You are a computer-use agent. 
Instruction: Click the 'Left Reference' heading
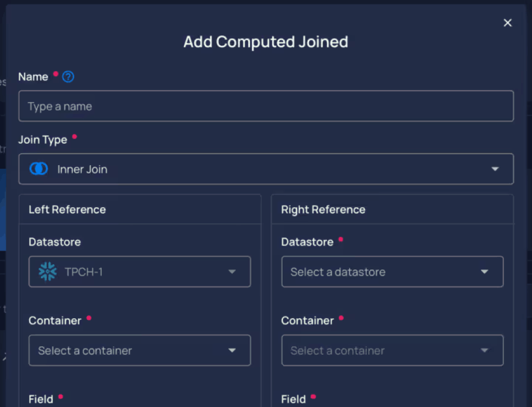[67, 210]
